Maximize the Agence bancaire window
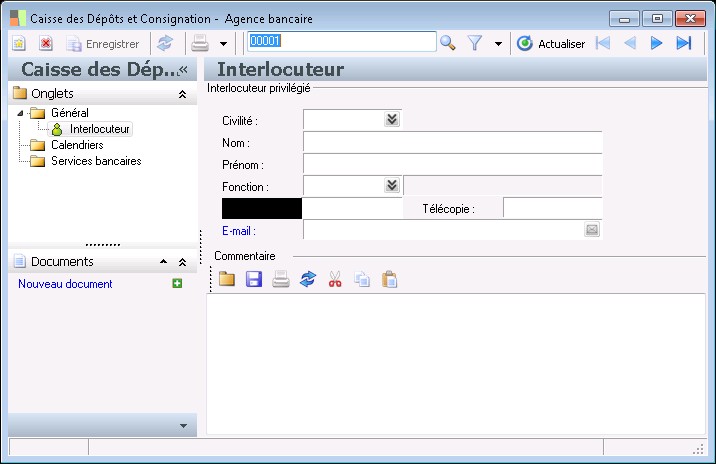The image size is (716, 464). click(x=658, y=19)
